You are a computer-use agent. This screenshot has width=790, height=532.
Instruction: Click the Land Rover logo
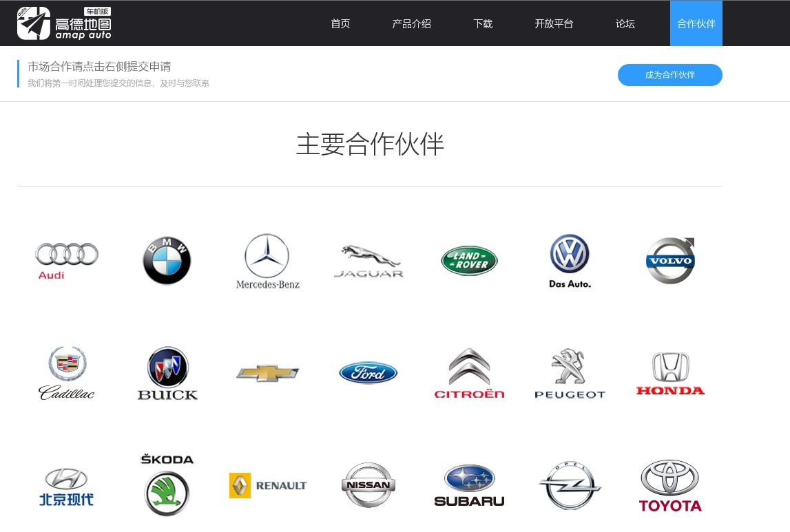tap(469, 261)
